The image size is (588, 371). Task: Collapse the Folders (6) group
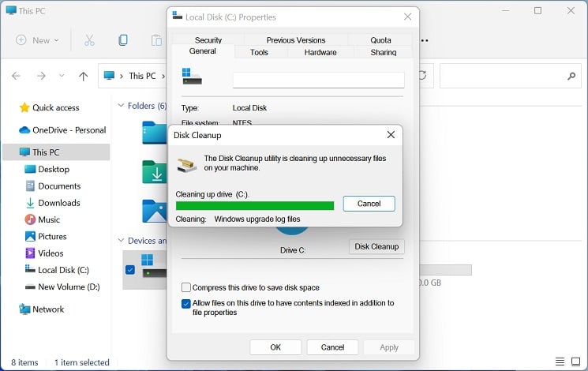coord(121,106)
